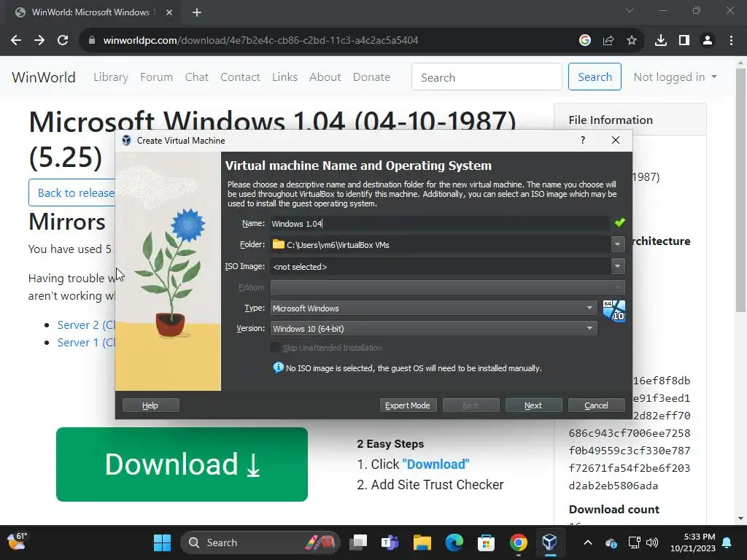Click the "Download" link in 2 Easy Steps
The image size is (747, 560).
click(436, 464)
